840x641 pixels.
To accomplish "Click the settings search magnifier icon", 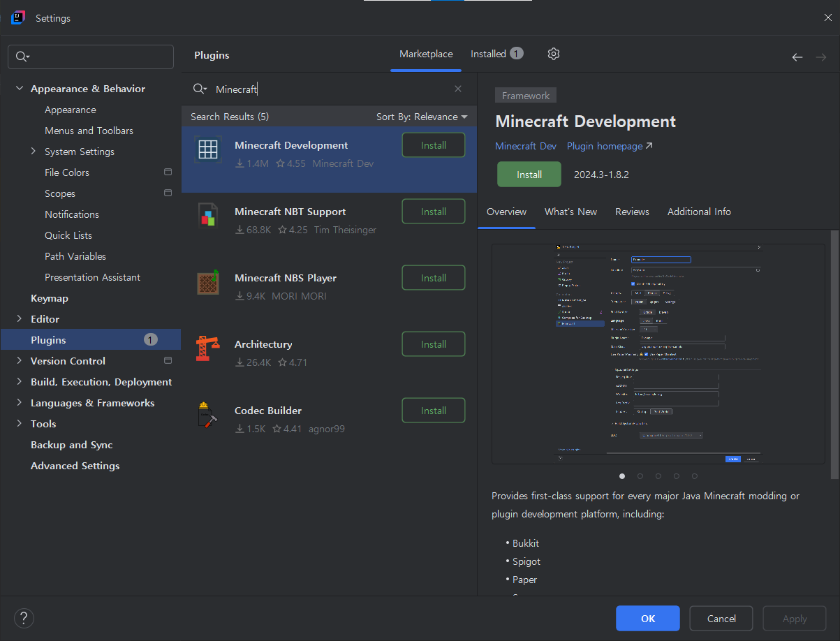I will 23,57.
